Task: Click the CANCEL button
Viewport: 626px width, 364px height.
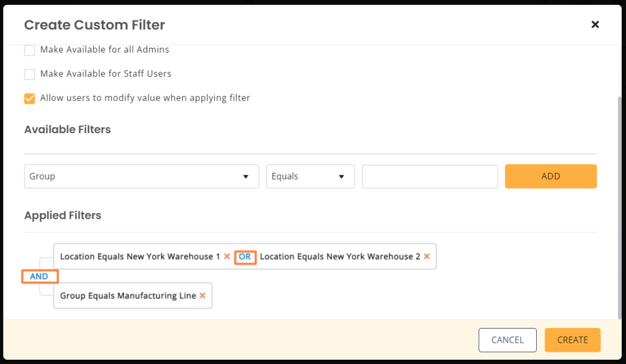Action: 507,340
